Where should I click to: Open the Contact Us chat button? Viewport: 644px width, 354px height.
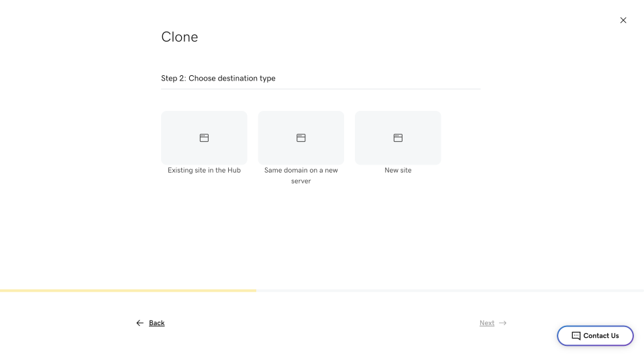click(x=595, y=336)
